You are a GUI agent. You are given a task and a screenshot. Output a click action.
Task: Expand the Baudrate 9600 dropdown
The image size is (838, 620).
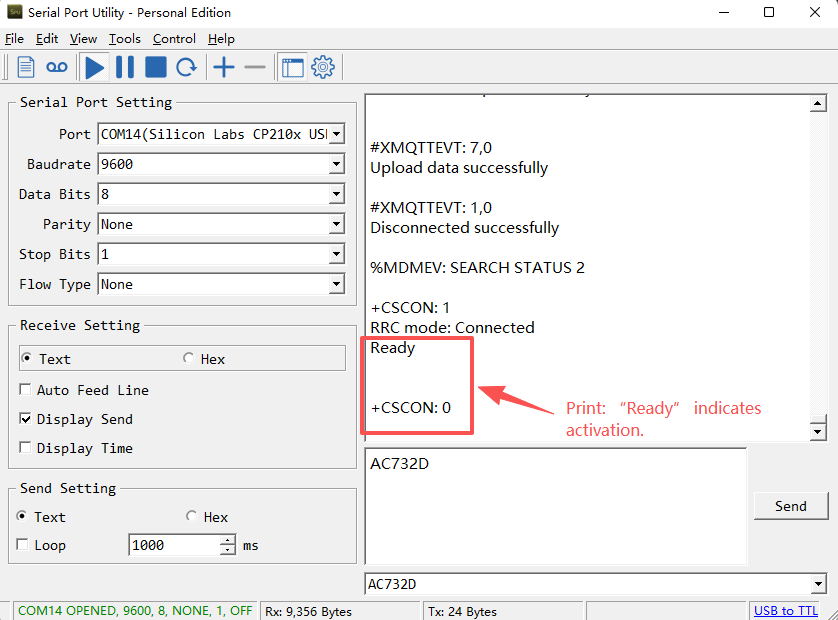(x=337, y=164)
